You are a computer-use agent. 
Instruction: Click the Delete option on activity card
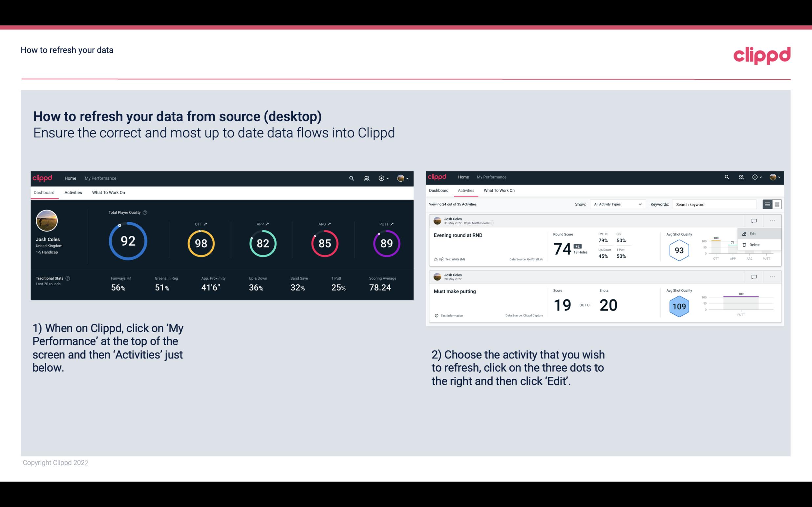coord(754,245)
